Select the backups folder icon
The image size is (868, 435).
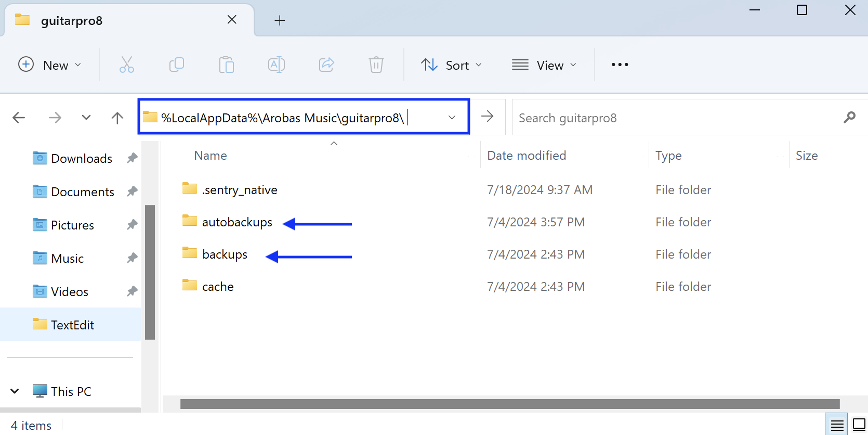tap(190, 253)
